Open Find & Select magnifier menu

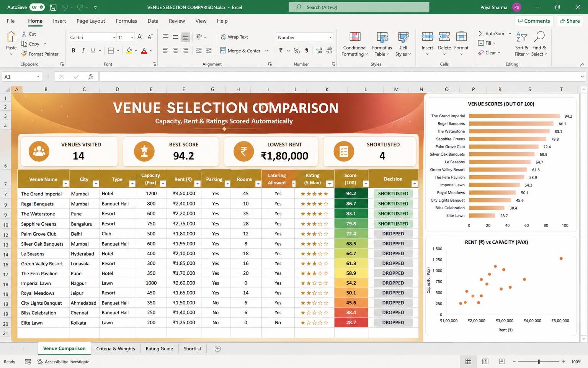pyautogui.click(x=539, y=44)
